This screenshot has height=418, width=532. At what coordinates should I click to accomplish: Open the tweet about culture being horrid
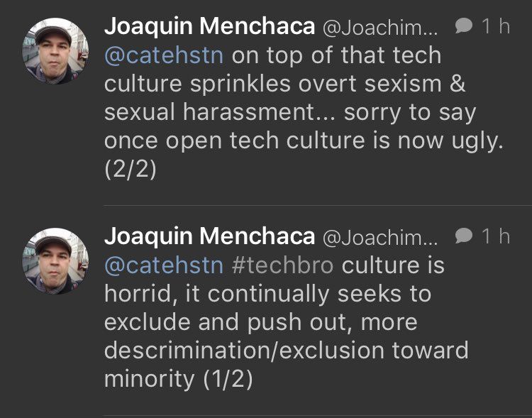(284, 321)
